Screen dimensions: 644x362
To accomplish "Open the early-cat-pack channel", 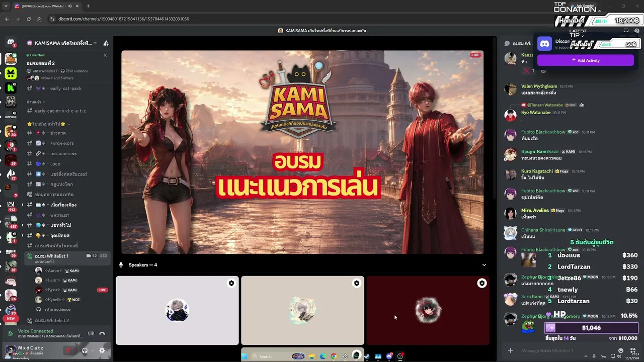I will [67, 88].
